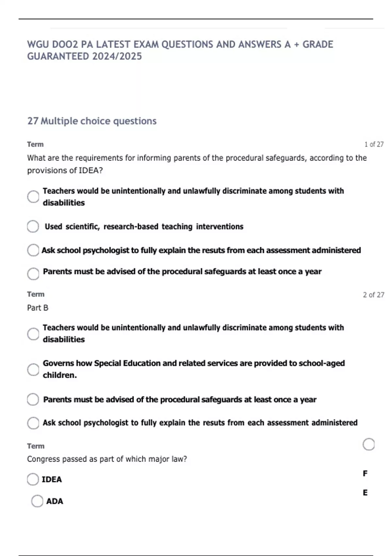Viewport: 392px width, 556px height.
Task: Select 'Ask school psychologist' radio in question 1
Action: click(x=33, y=250)
